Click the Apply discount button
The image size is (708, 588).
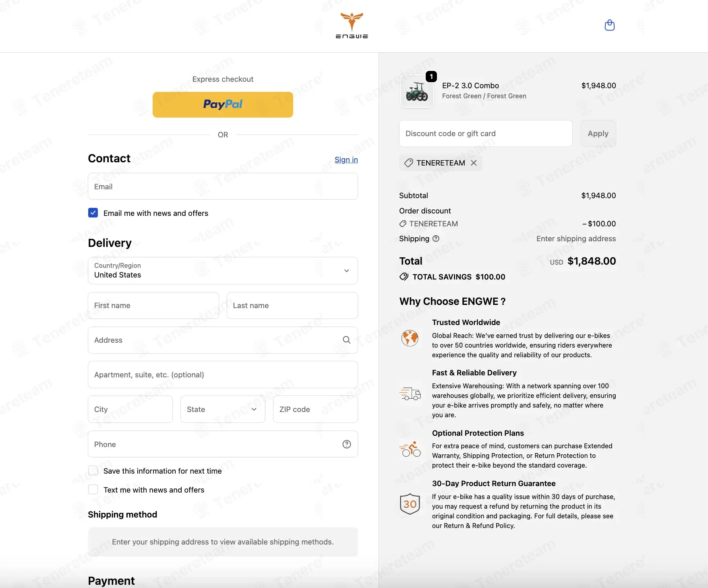click(x=598, y=133)
